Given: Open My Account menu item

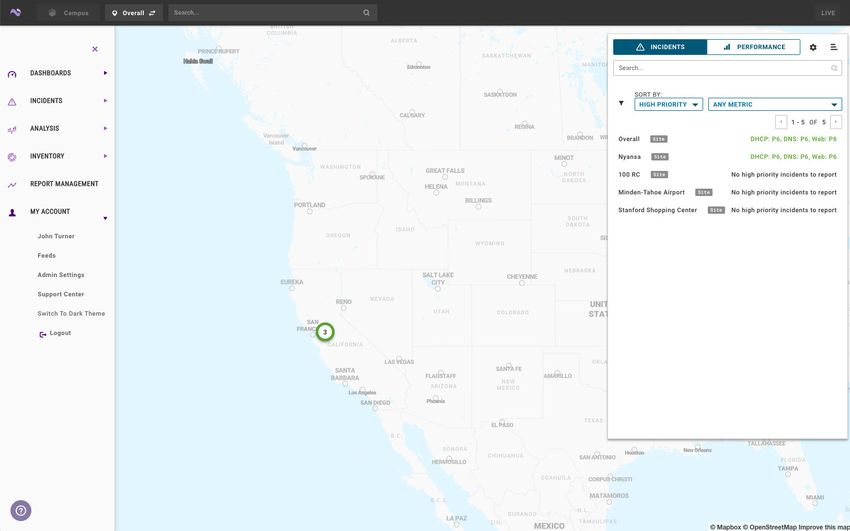Looking at the screenshot, I should (x=50, y=211).
